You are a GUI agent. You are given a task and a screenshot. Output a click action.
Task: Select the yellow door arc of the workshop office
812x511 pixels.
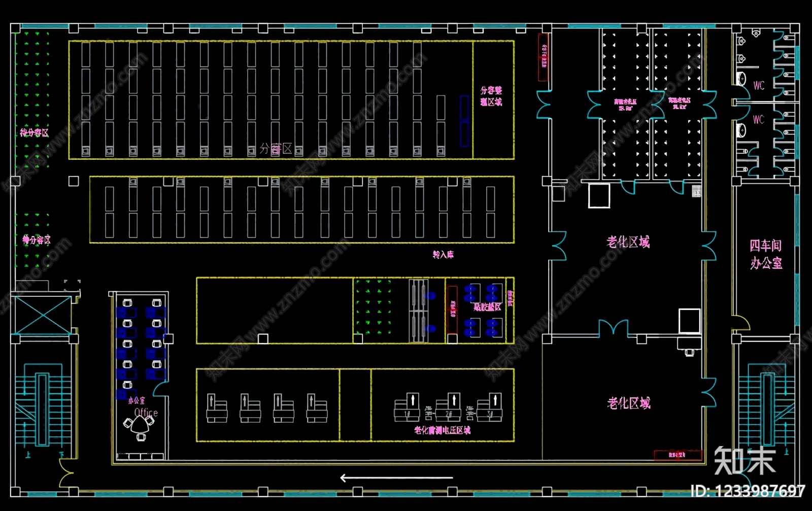(741, 323)
